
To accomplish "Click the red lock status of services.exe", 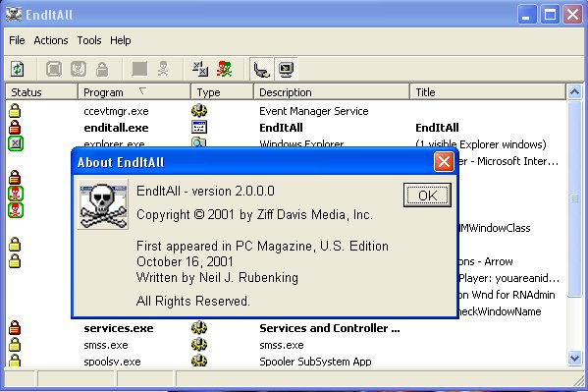I will pos(15,328).
